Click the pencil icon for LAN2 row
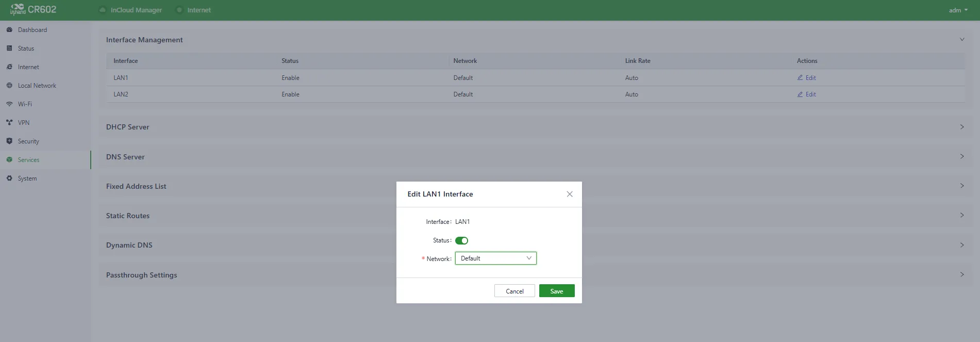 click(x=800, y=94)
